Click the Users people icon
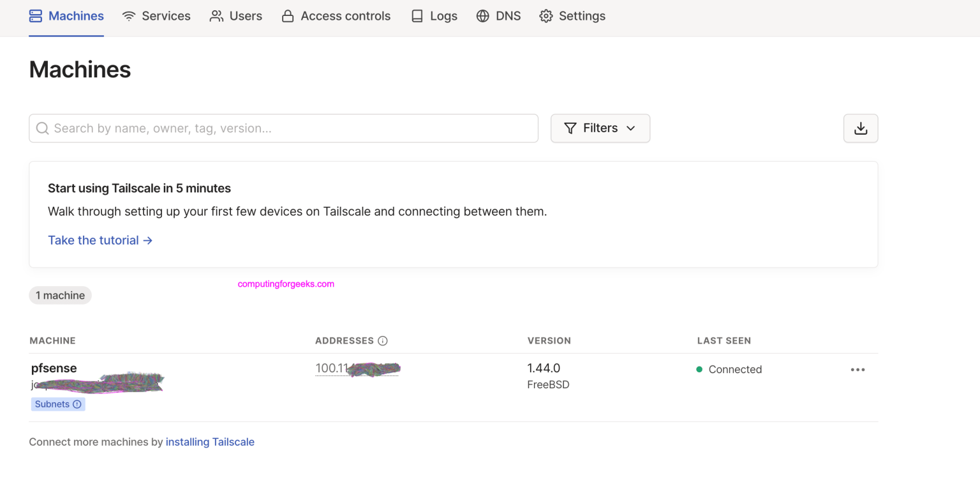 point(216,15)
